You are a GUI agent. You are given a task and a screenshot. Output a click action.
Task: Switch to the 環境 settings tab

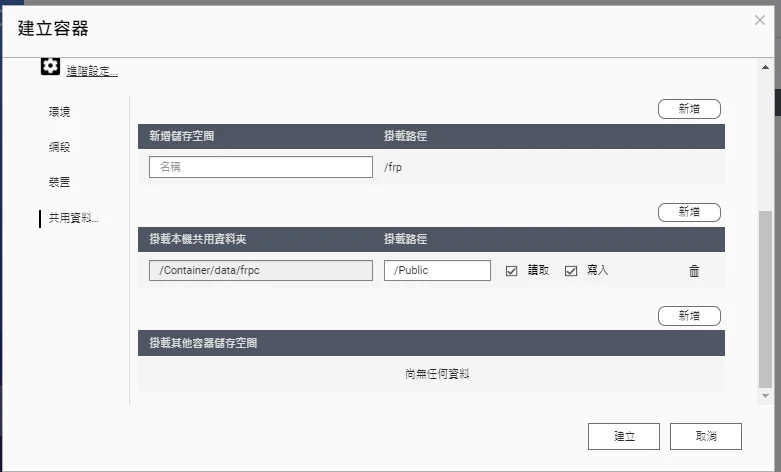point(59,112)
